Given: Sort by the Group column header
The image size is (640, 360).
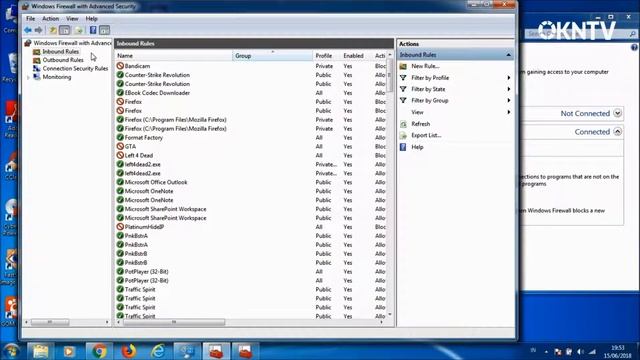Looking at the screenshot, I should 272,56.
